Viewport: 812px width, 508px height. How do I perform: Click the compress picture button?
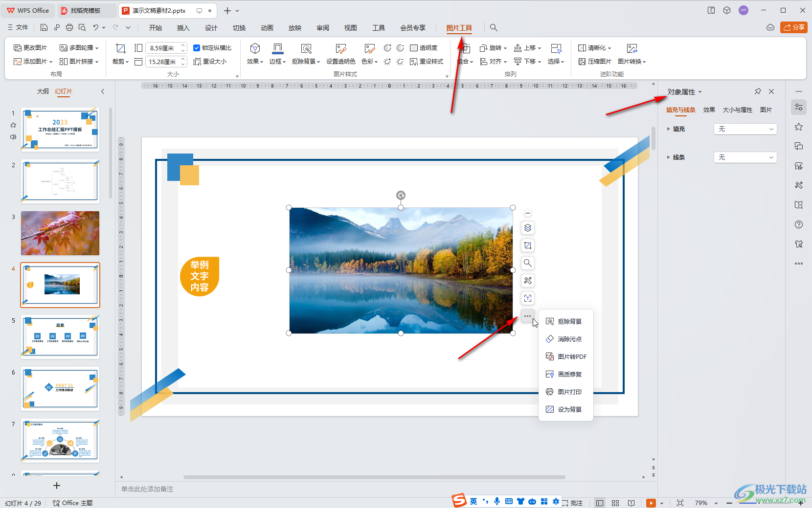pyautogui.click(x=595, y=62)
